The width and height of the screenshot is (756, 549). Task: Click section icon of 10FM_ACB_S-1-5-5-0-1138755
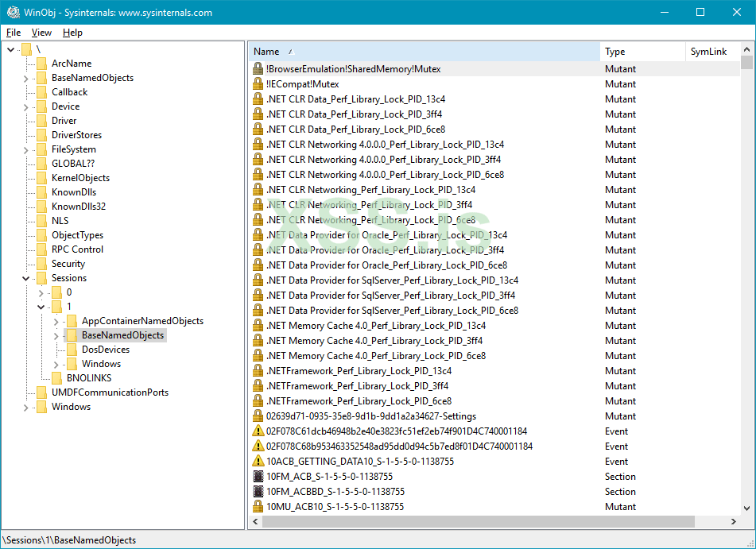pos(258,476)
